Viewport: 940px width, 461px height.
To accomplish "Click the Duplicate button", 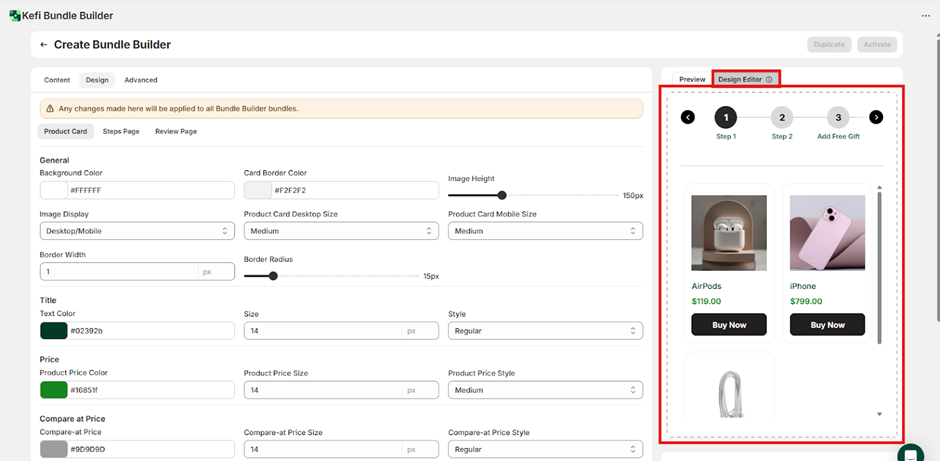I will 829,45.
